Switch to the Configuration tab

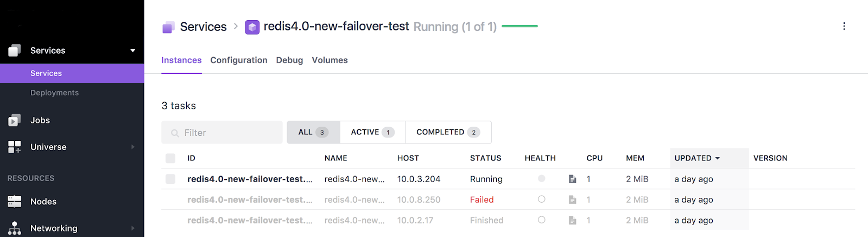coord(239,60)
